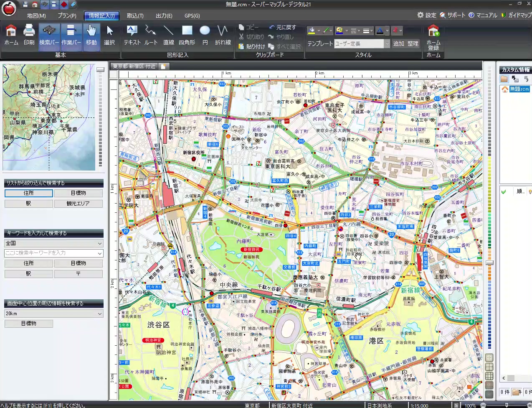
Task: Click Undo (元に戻す) in clipboard group
Action: pyautogui.click(x=283, y=27)
